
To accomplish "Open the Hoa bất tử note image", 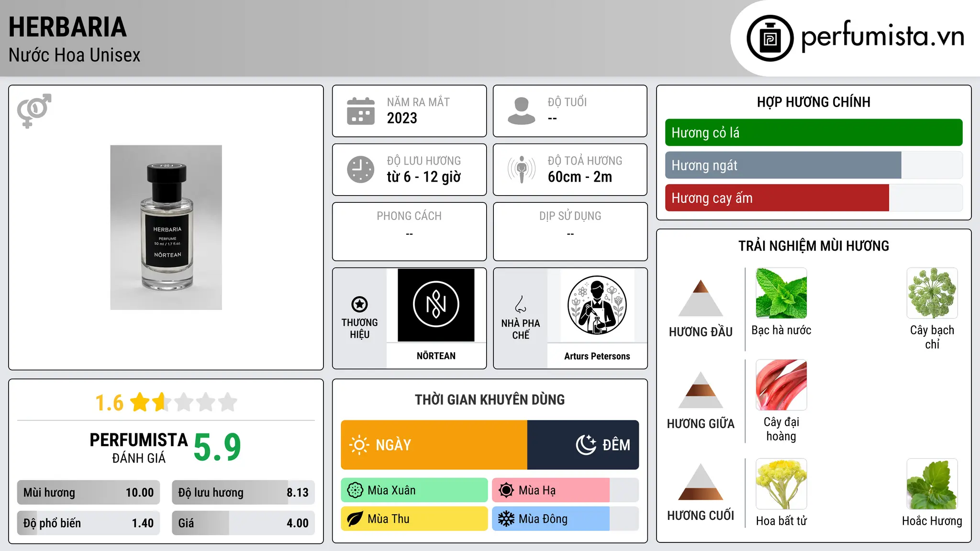I will 781,484.
